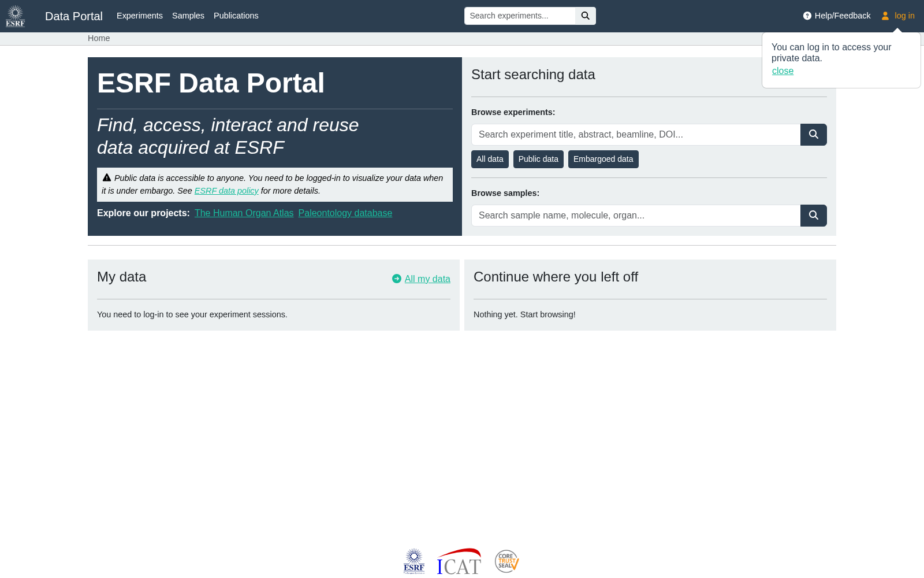The image size is (924, 578).
Task: Open the Paleontology database project
Action: [x=345, y=213]
